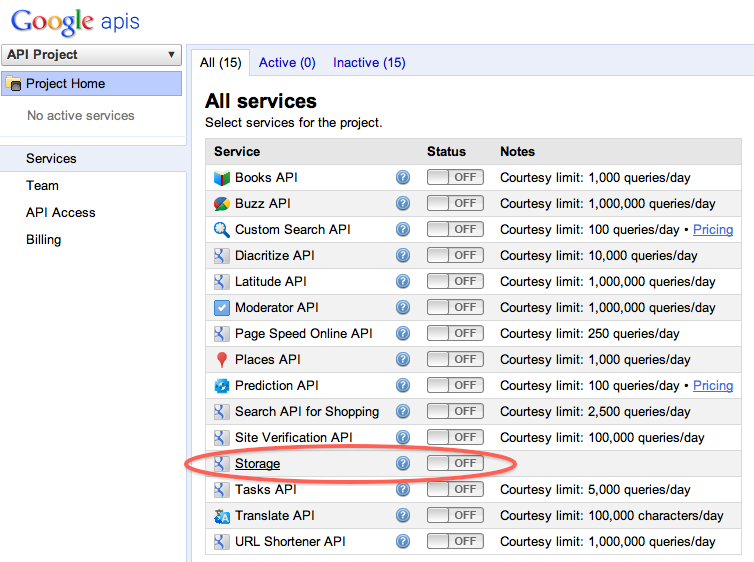The width and height of the screenshot is (754, 562).
Task: Open help for Latitude API
Action: click(403, 281)
